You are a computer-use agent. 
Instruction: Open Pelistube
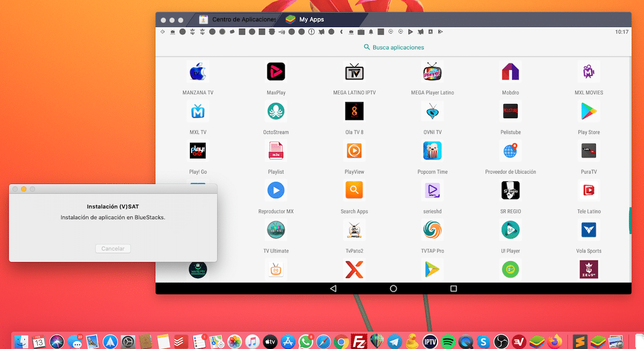coord(510,111)
